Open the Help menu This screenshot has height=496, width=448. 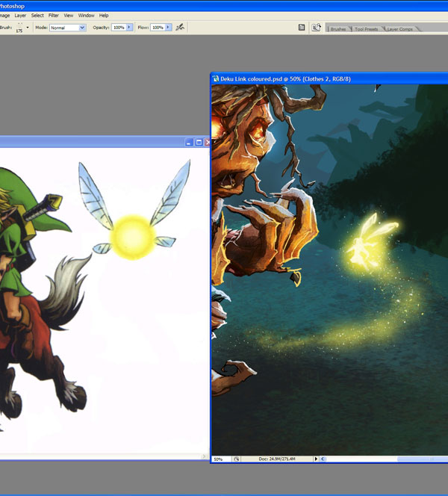coord(104,15)
